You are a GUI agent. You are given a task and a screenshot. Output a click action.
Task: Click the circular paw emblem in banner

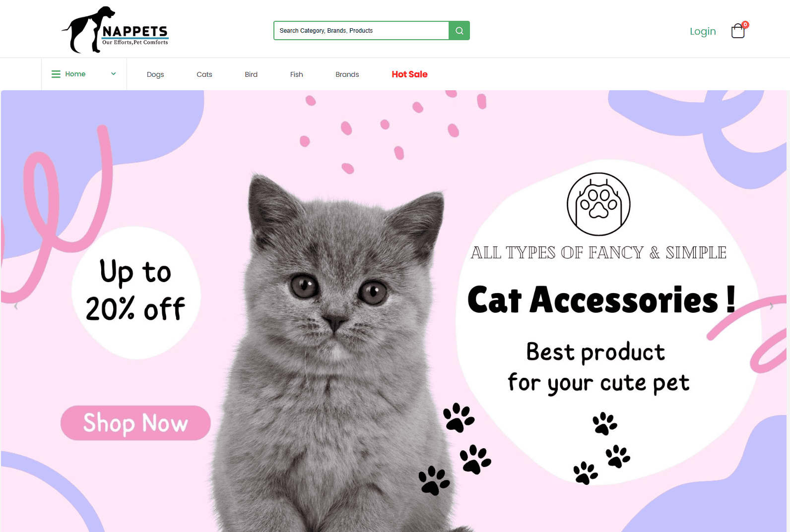[x=598, y=204]
